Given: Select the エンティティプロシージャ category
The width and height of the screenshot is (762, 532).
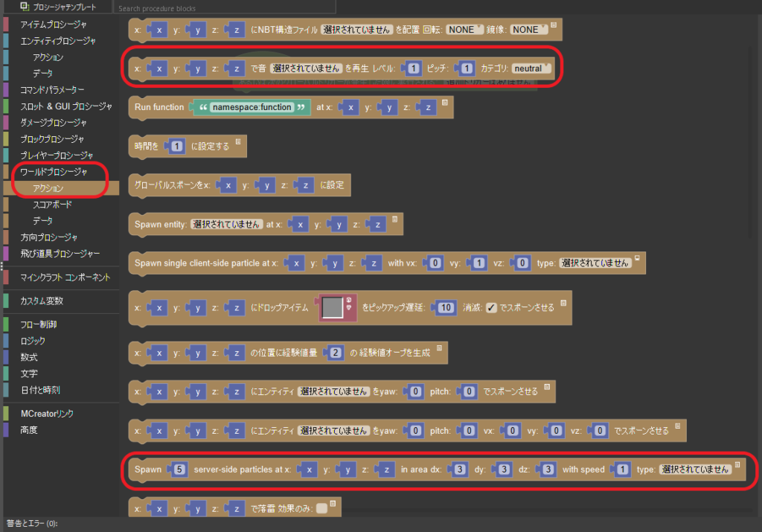Looking at the screenshot, I should click(x=57, y=41).
